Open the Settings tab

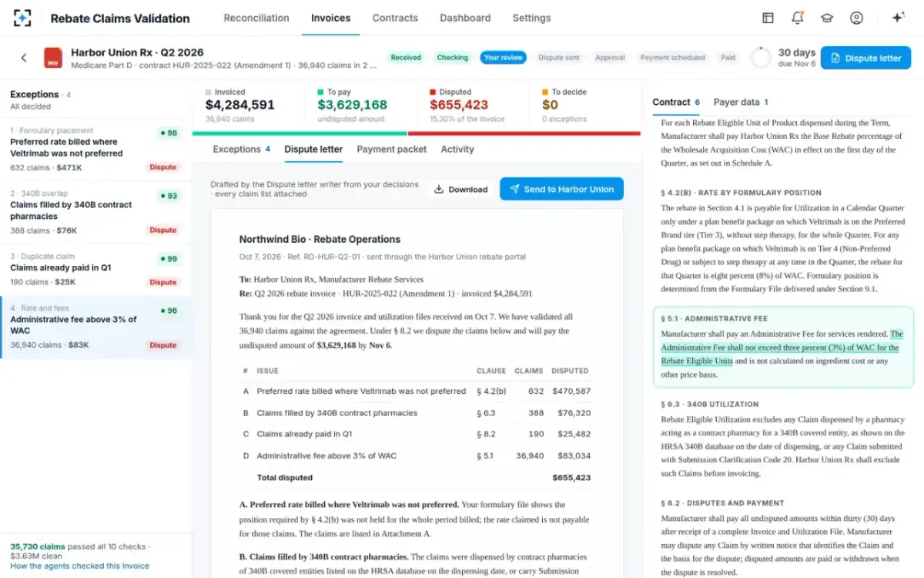tap(531, 18)
